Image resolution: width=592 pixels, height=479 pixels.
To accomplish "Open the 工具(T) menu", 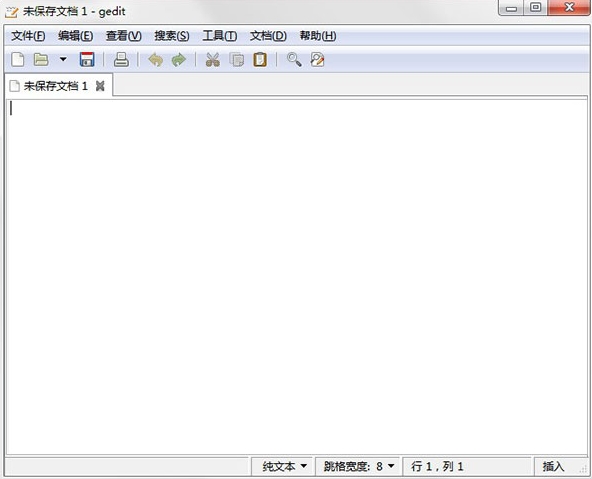I will pos(220,36).
